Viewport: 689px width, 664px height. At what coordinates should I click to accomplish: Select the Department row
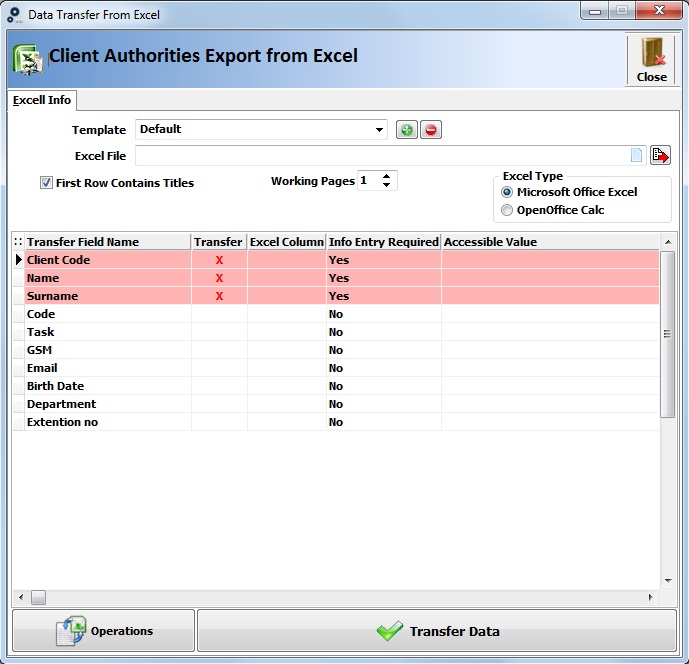pyautogui.click(x=336, y=404)
